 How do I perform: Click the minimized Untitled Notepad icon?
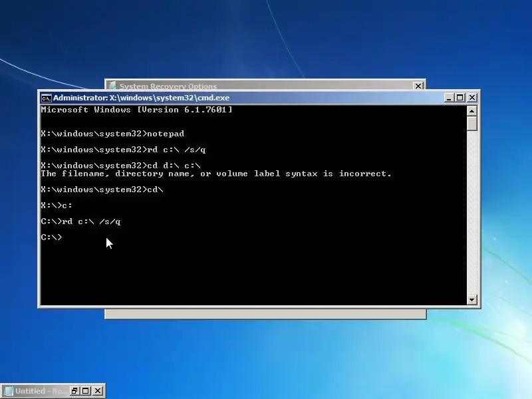(9, 391)
